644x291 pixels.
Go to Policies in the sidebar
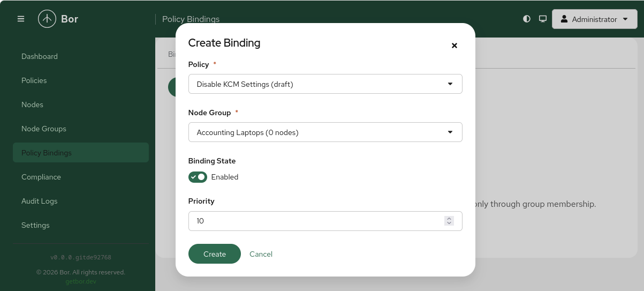click(81, 80)
